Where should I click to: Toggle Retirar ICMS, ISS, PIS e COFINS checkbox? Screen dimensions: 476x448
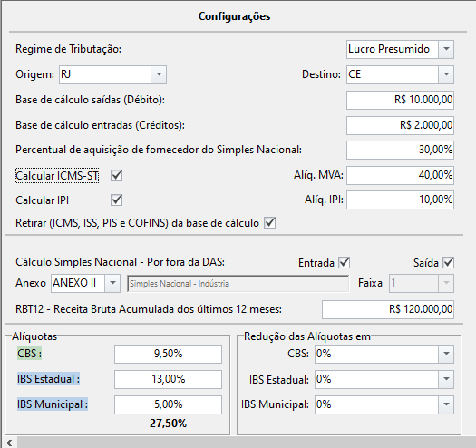(270, 223)
